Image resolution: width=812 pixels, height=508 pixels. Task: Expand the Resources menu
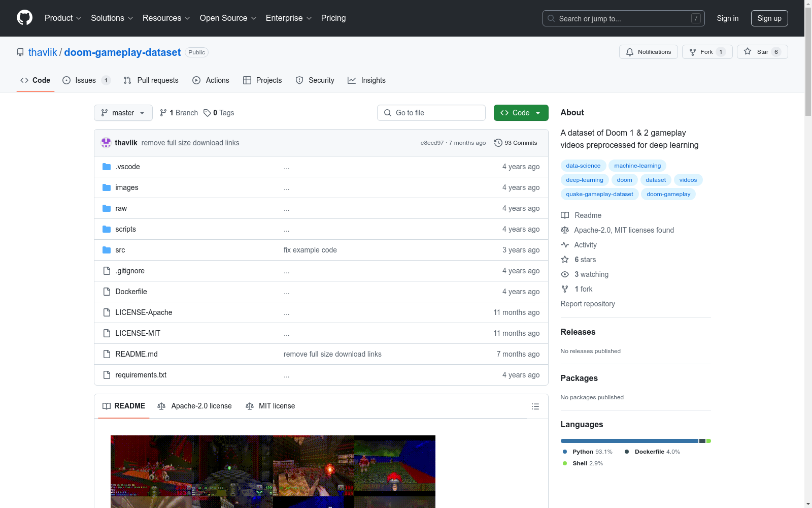point(166,18)
